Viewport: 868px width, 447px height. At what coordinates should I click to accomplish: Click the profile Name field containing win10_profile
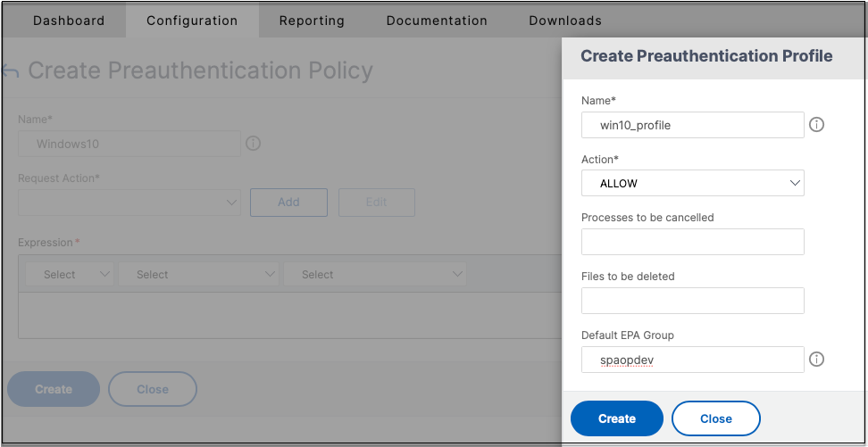(692, 125)
